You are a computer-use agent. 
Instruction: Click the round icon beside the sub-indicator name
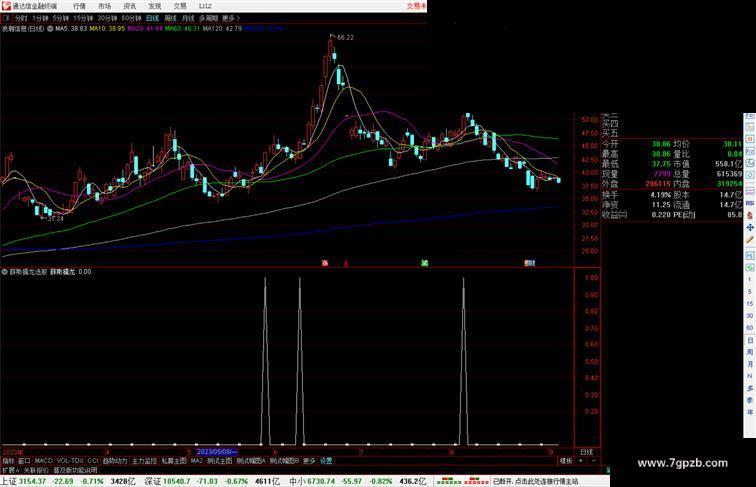[x=4, y=272]
